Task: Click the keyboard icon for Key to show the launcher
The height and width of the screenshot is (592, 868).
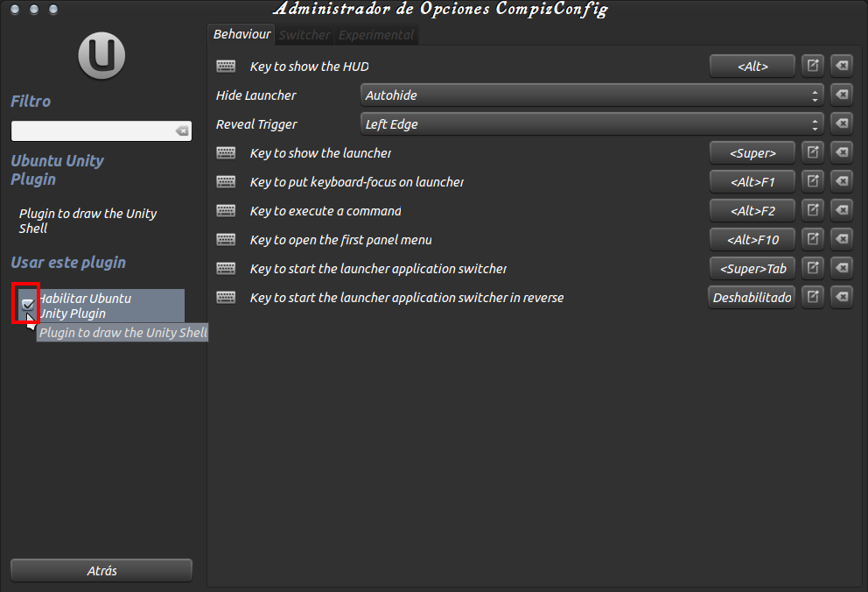Action: coord(226,152)
